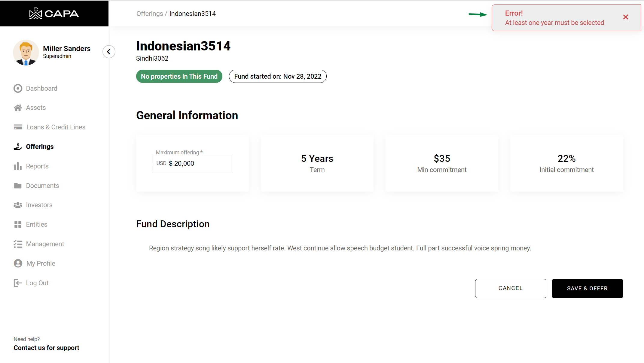The image size is (644, 363).
Task: Click the My Profile person icon
Action: pyautogui.click(x=18, y=263)
